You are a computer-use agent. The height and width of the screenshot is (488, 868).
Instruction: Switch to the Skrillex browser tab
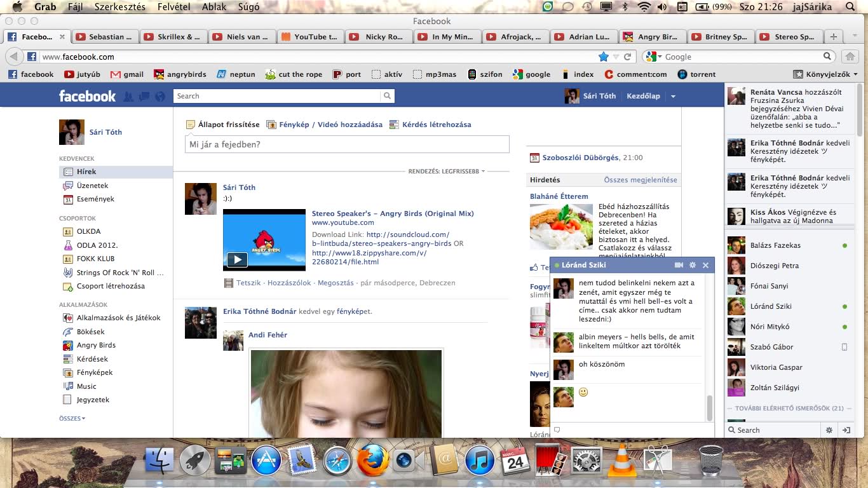pos(175,37)
